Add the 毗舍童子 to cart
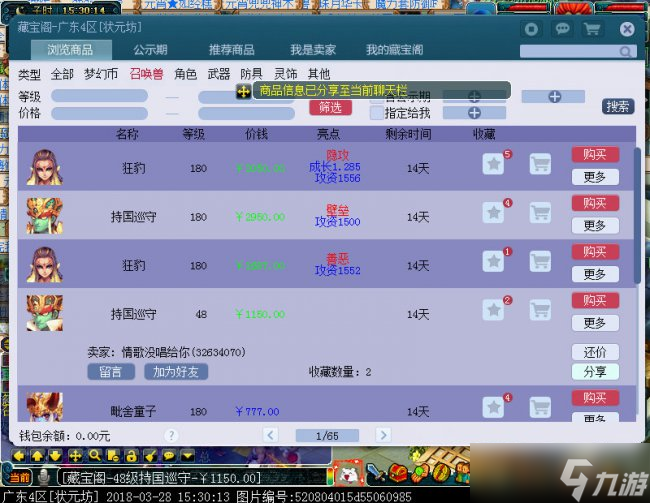The width and height of the screenshot is (650, 503). 541,407
